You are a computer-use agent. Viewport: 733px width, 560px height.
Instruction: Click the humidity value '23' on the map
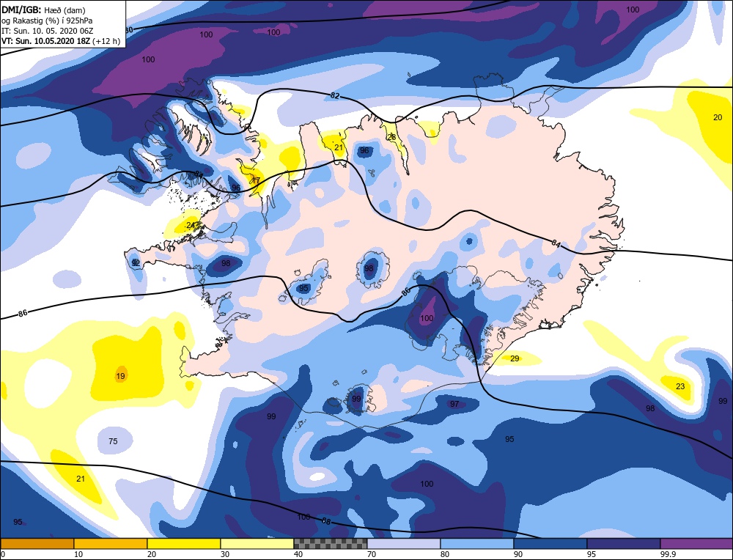click(681, 386)
